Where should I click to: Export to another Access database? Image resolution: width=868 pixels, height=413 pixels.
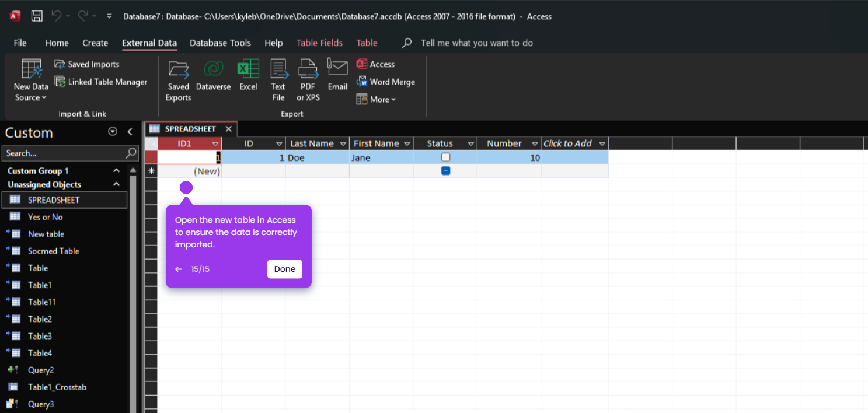(375, 64)
